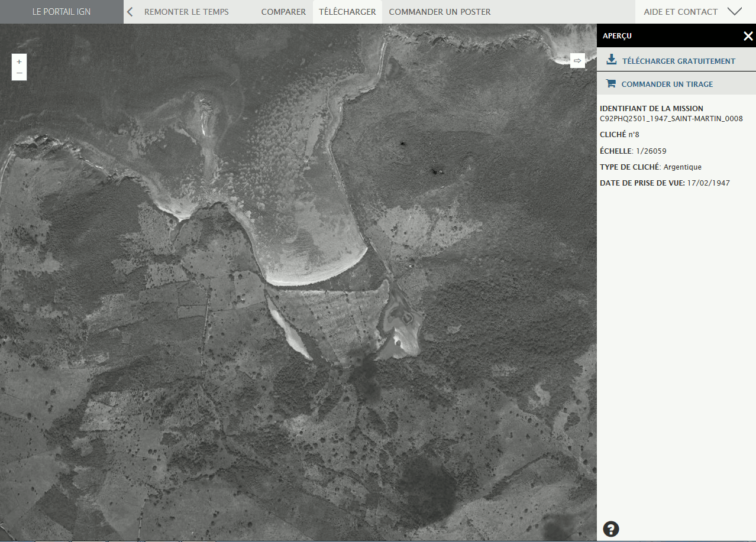
Task: Close the Aperçu panel
Action: tap(748, 36)
